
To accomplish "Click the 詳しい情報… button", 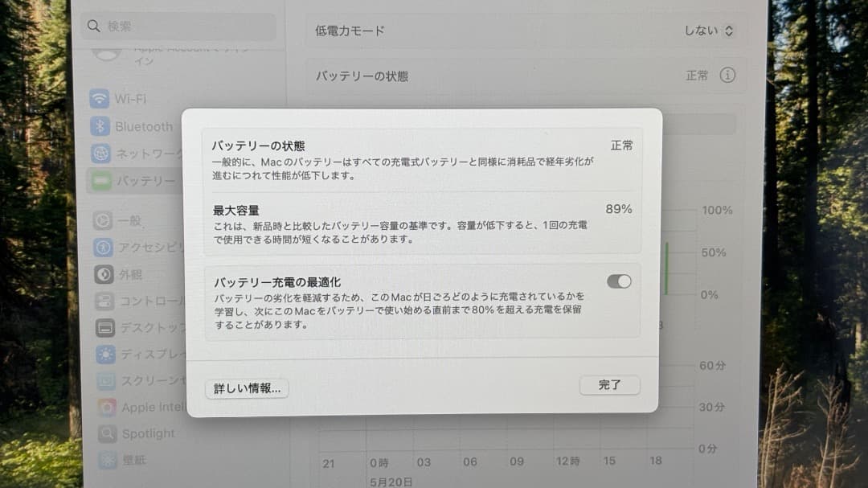I will coord(247,389).
